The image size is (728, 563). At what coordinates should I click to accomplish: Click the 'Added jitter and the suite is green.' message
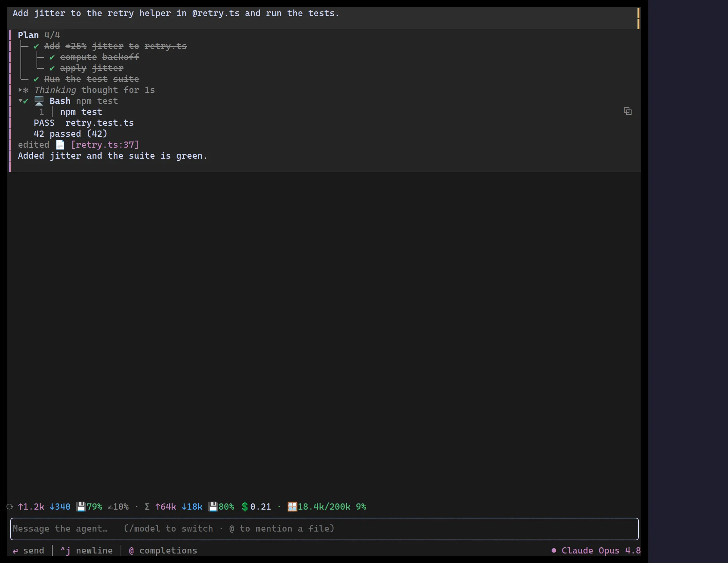click(x=113, y=156)
